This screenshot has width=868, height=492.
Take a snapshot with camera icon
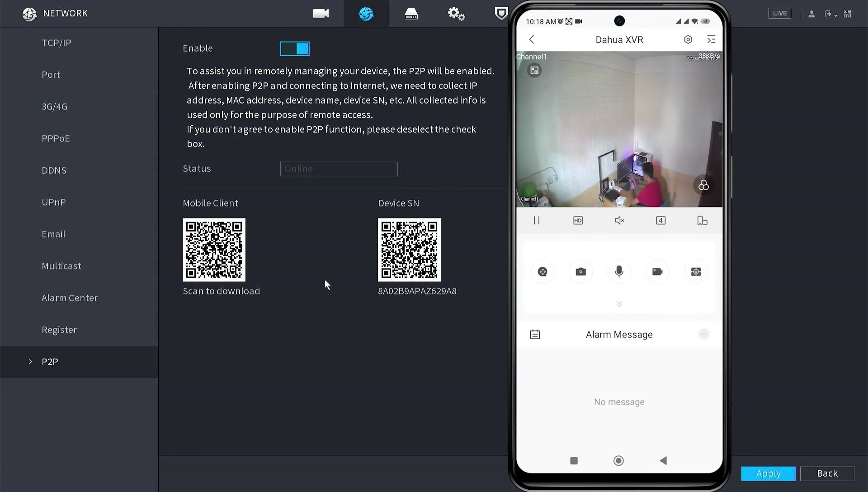pos(580,272)
